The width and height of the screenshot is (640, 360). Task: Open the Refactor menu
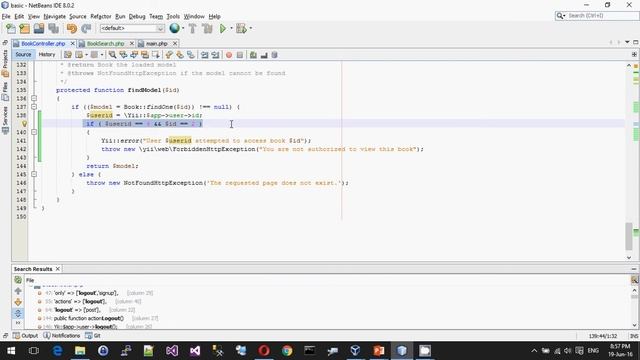pyautogui.click(x=101, y=16)
